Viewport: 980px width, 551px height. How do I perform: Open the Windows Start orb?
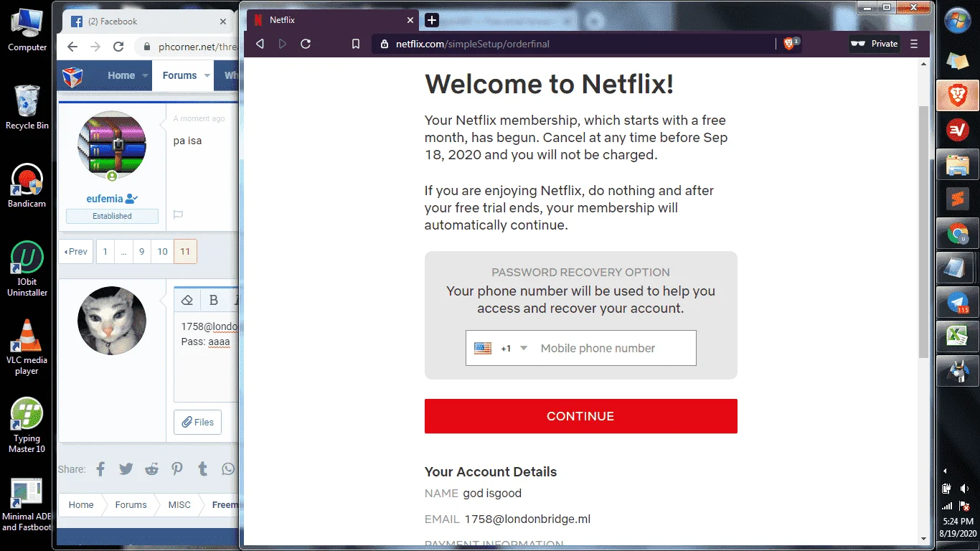coord(958,22)
